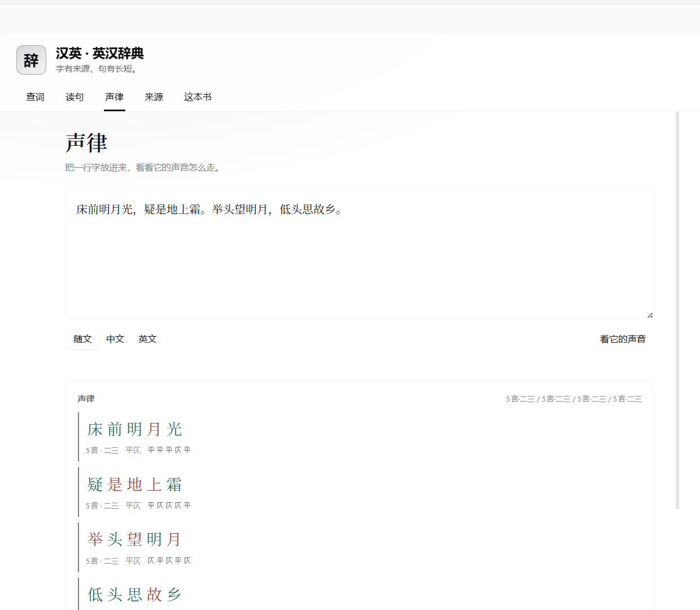The image size is (700, 610).
Task: Click tone pattern 仄平仄平仄
Action: (169, 561)
